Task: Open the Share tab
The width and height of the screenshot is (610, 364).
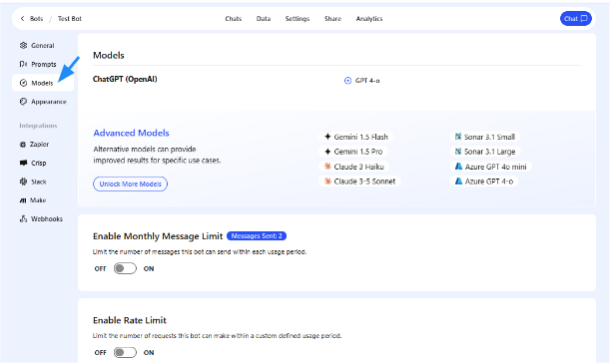Action: pyautogui.click(x=332, y=18)
